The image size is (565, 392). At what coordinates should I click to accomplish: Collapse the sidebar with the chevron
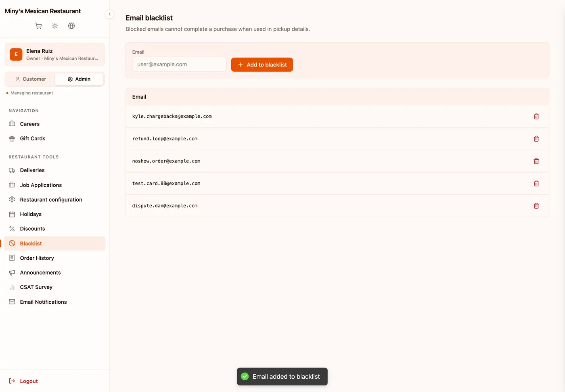(109, 14)
